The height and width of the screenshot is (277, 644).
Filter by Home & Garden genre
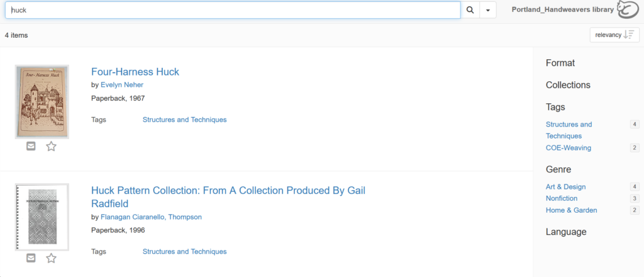[571, 210]
